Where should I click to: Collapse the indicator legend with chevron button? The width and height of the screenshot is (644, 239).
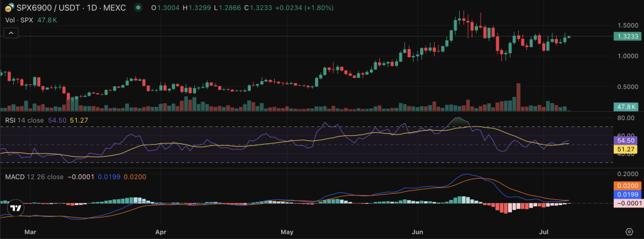(x=11, y=33)
